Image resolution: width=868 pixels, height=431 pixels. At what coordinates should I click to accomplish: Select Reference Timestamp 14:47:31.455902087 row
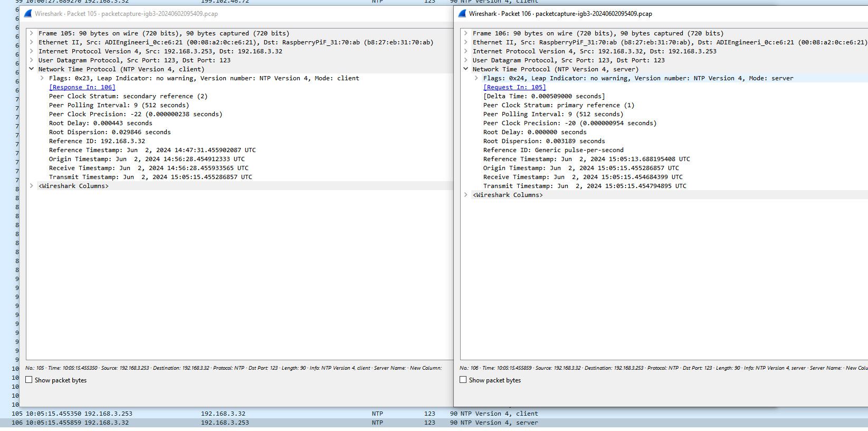152,150
